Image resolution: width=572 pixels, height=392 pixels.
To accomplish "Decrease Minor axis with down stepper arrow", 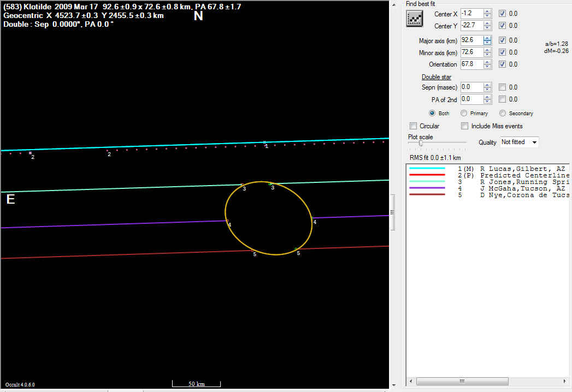I will [x=487, y=55].
